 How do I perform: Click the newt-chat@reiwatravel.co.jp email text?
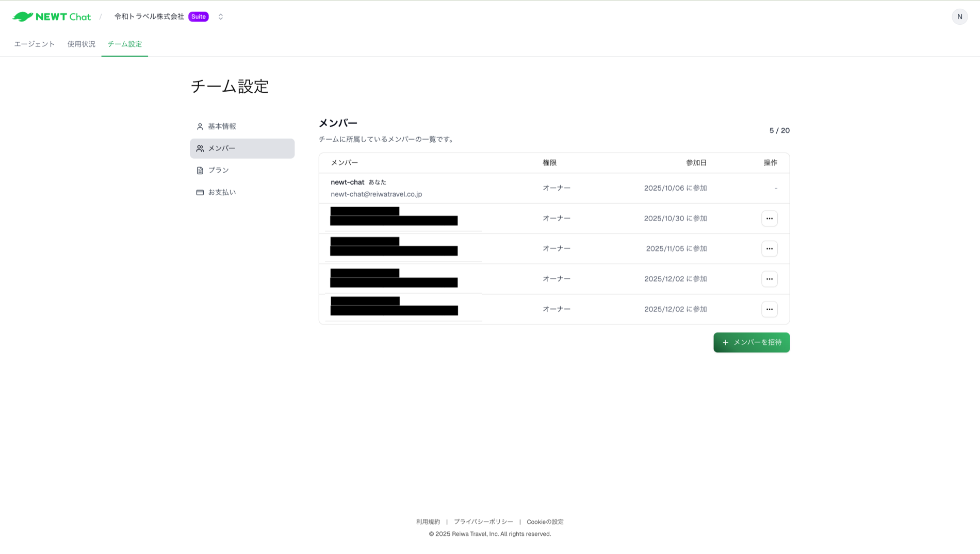(x=376, y=194)
